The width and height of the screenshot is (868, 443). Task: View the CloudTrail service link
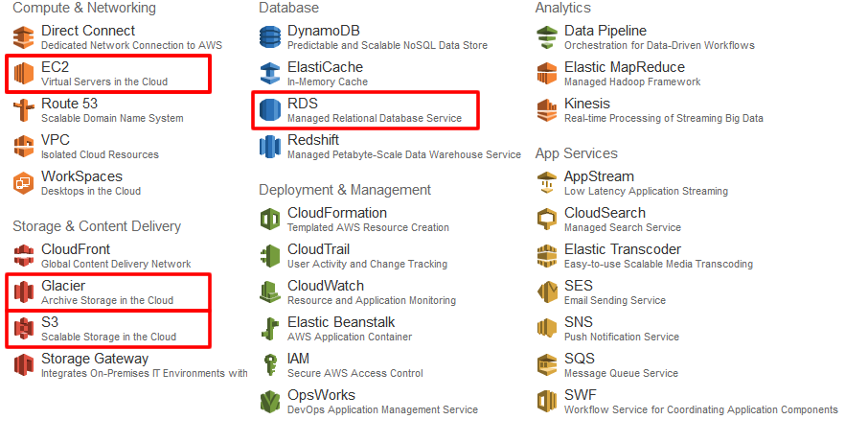318,249
